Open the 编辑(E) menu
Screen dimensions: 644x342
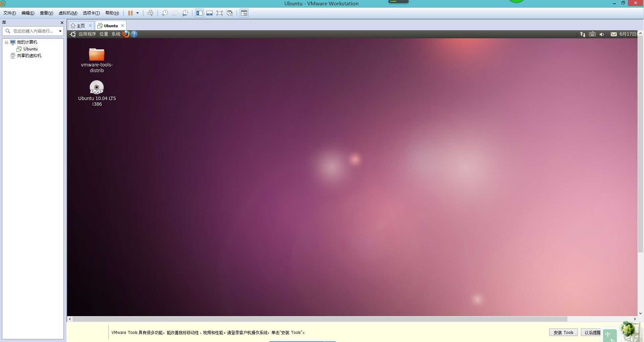click(28, 13)
